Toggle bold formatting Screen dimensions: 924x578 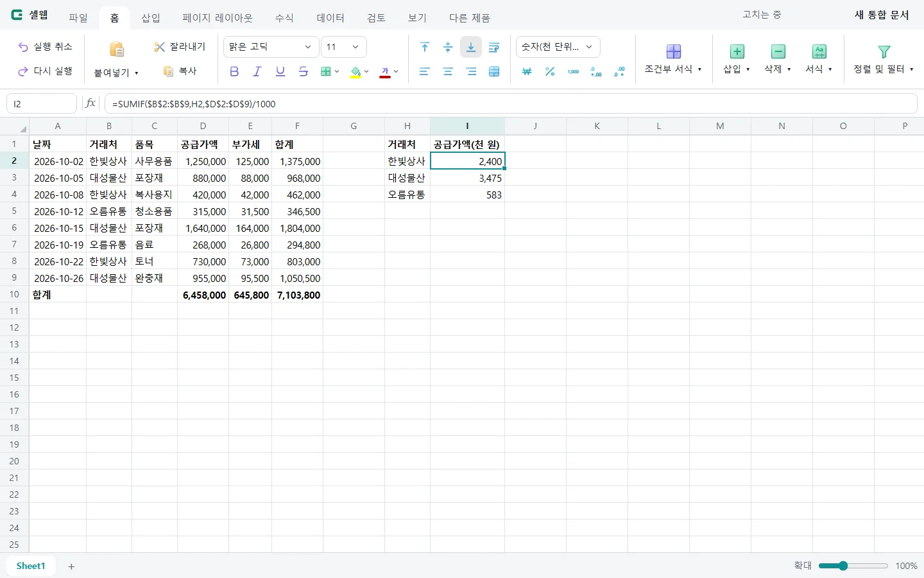tap(234, 72)
